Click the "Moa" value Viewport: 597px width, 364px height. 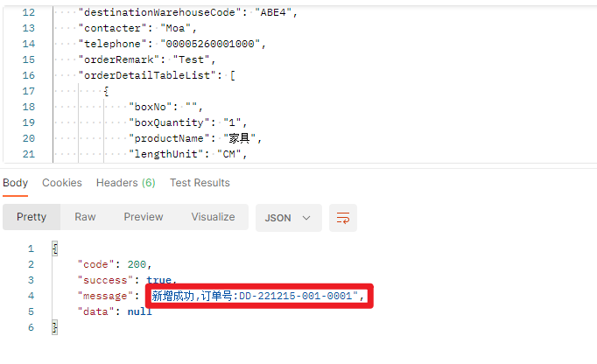point(176,28)
